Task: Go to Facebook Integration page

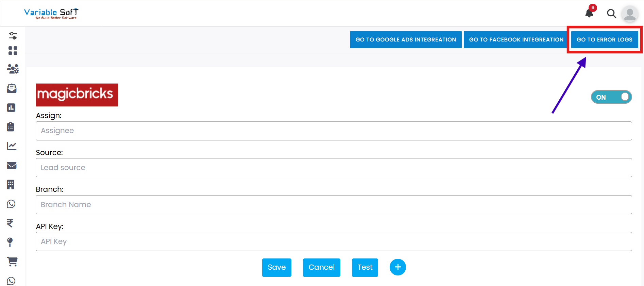Action: pos(516,40)
